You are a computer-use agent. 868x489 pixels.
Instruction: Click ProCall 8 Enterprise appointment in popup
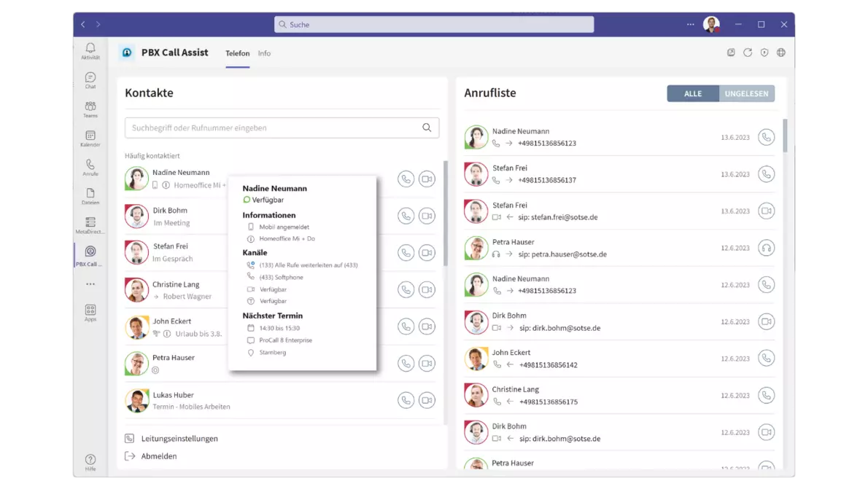[286, 340]
